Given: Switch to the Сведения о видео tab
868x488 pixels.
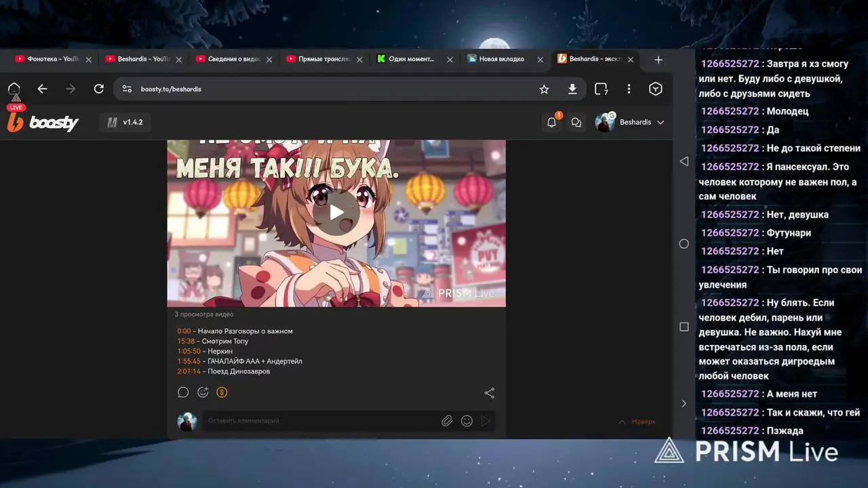Looking at the screenshot, I should (x=228, y=60).
